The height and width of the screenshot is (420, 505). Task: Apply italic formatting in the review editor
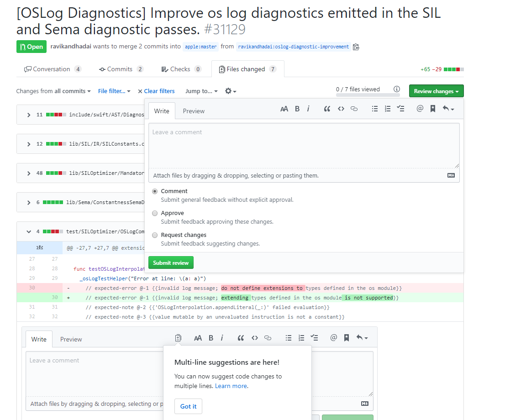point(308,109)
